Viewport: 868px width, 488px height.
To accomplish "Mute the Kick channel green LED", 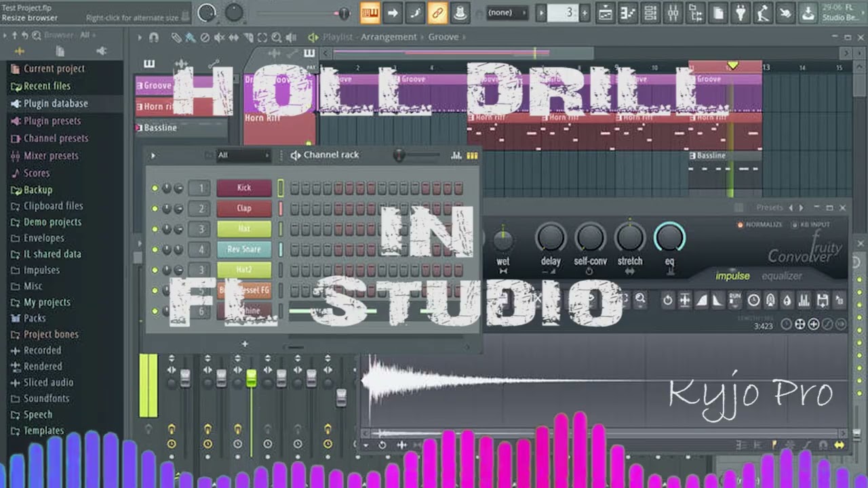I will pos(155,188).
